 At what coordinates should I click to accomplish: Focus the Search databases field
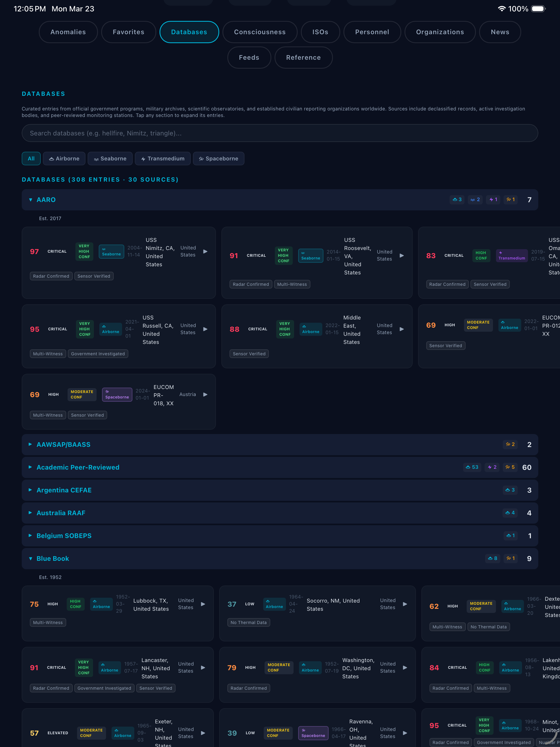(280, 133)
